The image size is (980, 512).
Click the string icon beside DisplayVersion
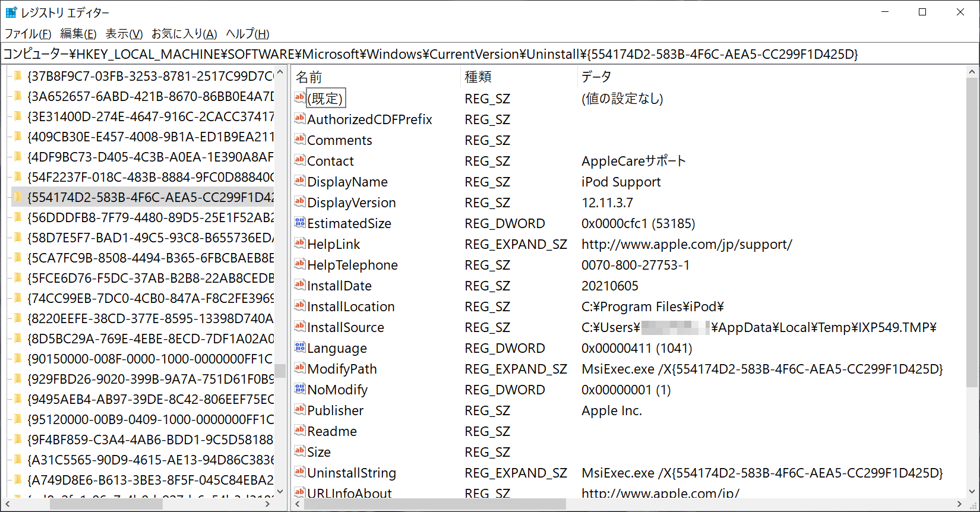point(300,202)
